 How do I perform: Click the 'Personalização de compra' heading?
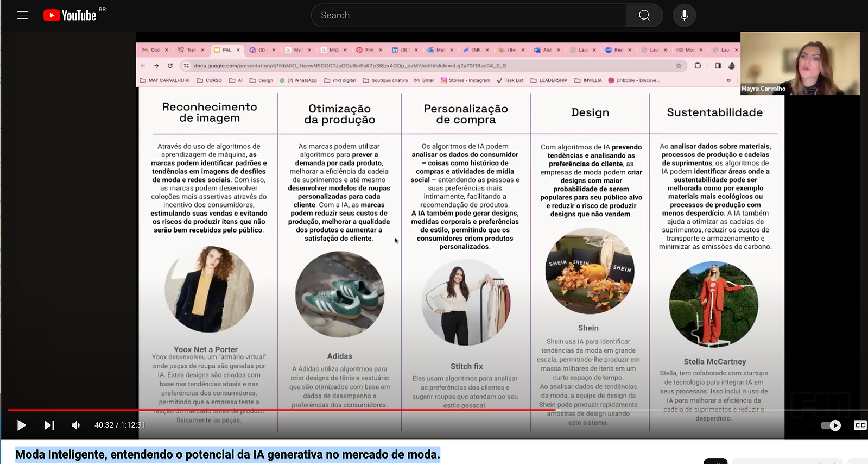pyautogui.click(x=466, y=114)
